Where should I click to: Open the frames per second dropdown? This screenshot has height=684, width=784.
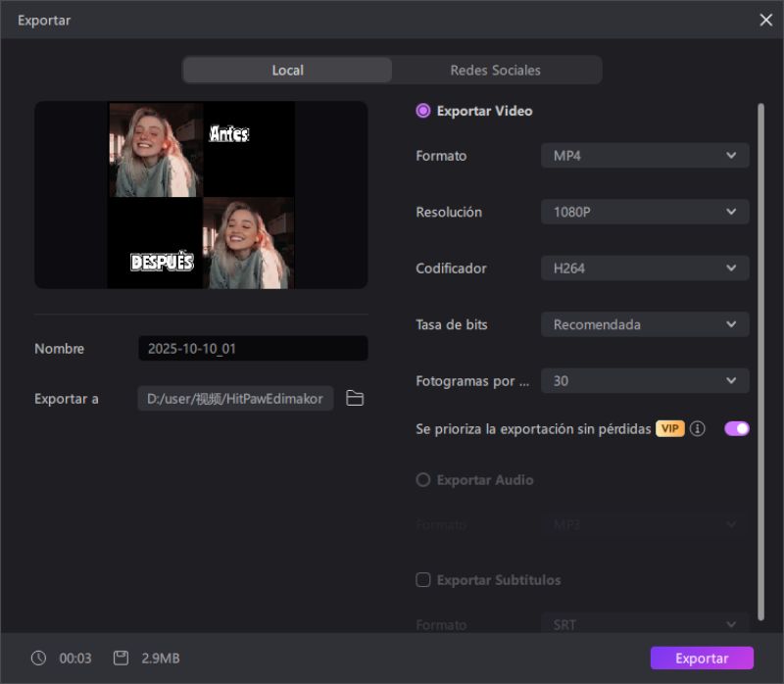[x=645, y=380]
